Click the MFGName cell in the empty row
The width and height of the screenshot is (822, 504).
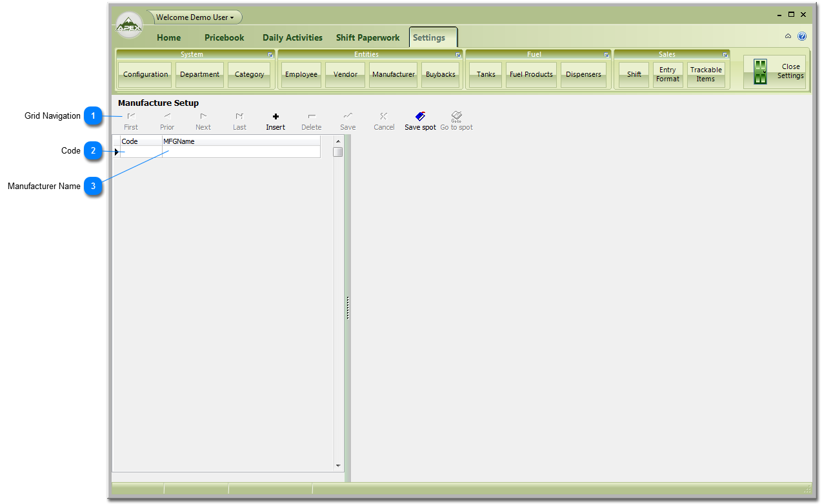click(x=241, y=152)
